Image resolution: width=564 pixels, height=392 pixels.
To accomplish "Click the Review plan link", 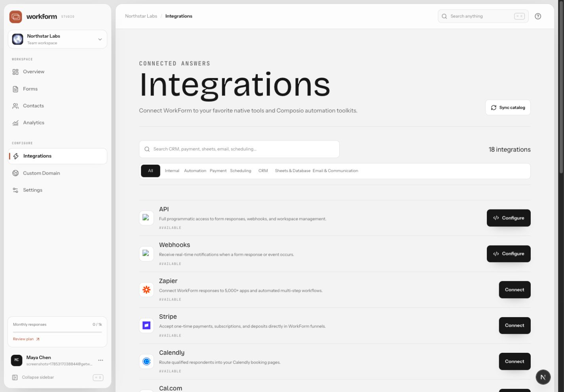I will pyautogui.click(x=26, y=339).
